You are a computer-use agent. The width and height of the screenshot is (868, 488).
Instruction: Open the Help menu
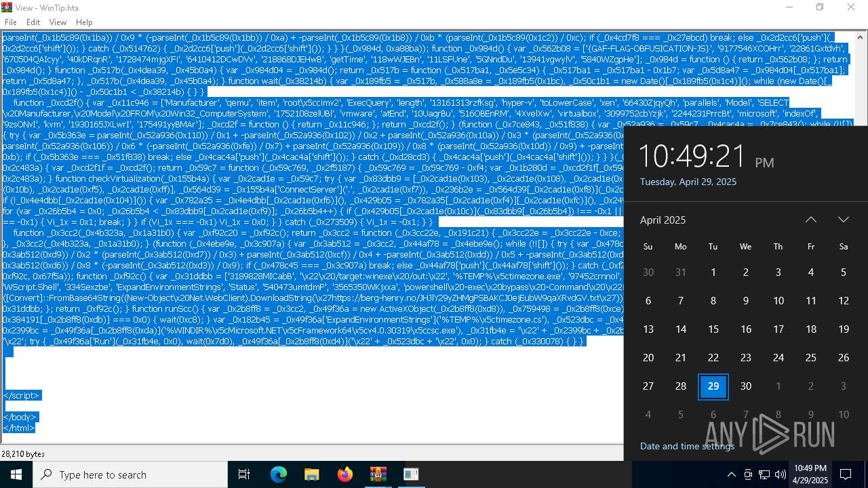pyautogui.click(x=84, y=22)
